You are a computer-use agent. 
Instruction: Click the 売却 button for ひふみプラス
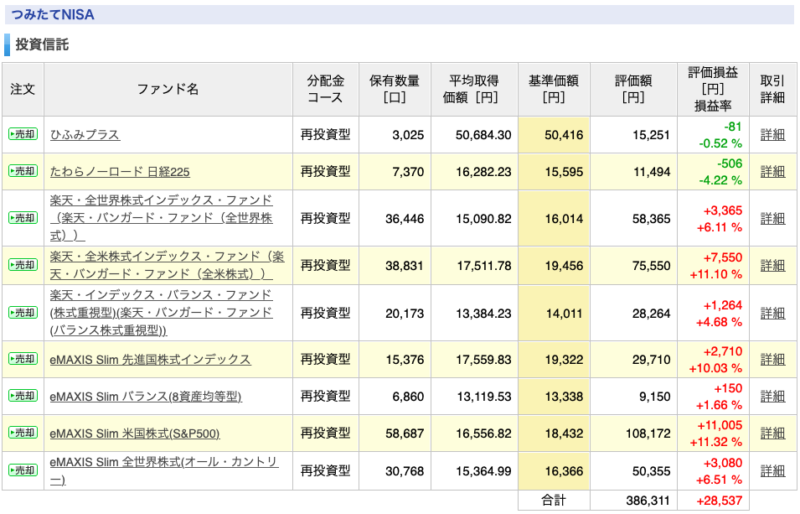click(23, 134)
